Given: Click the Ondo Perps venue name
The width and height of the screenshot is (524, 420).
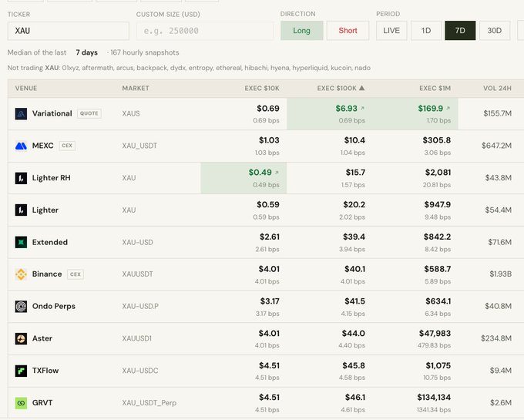Looking at the screenshot, I should [54, 306].
